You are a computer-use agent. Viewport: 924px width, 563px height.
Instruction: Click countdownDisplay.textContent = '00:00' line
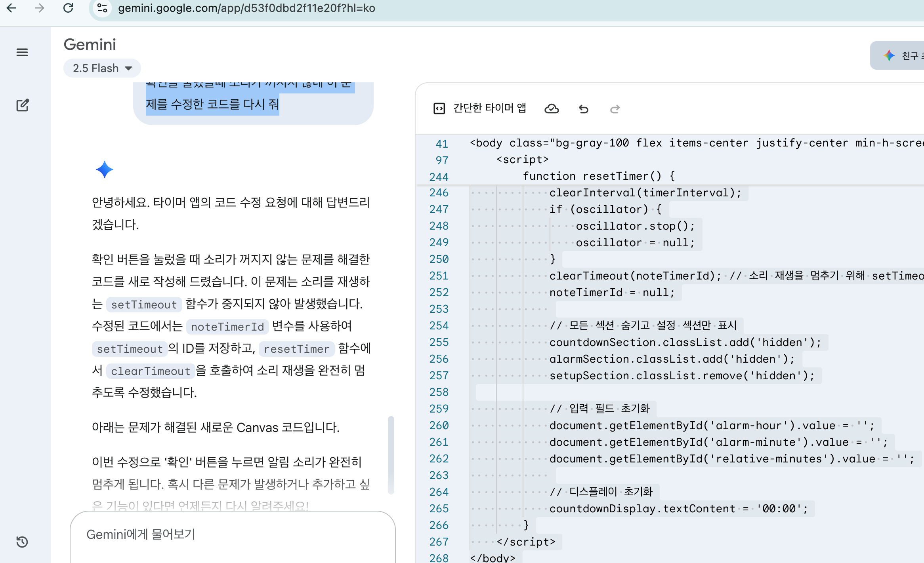pyautogui.click(x=679, y=509)
